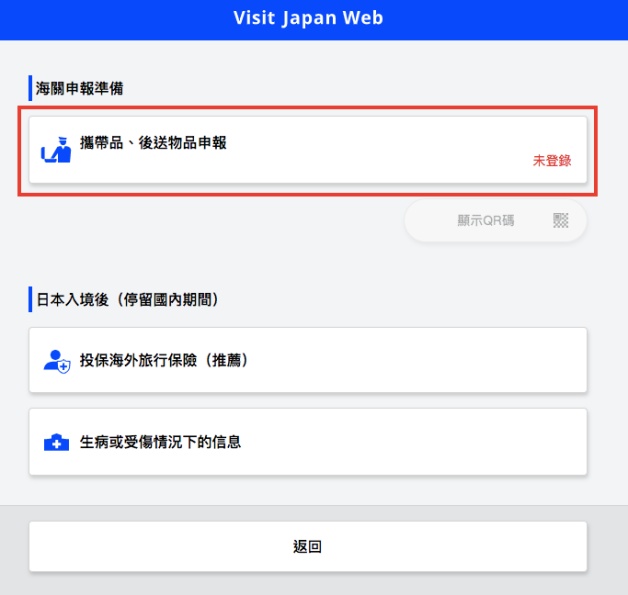
Task: Click the QR code icon
Action: click(560, 220)
